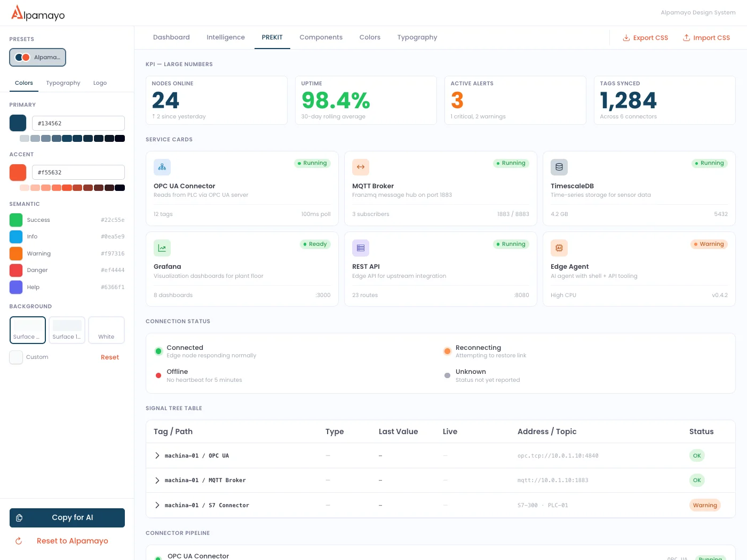The height and width of the screenshot is (560, 747).
Task: Open the Intelligence tab
Action: [226, 37]
